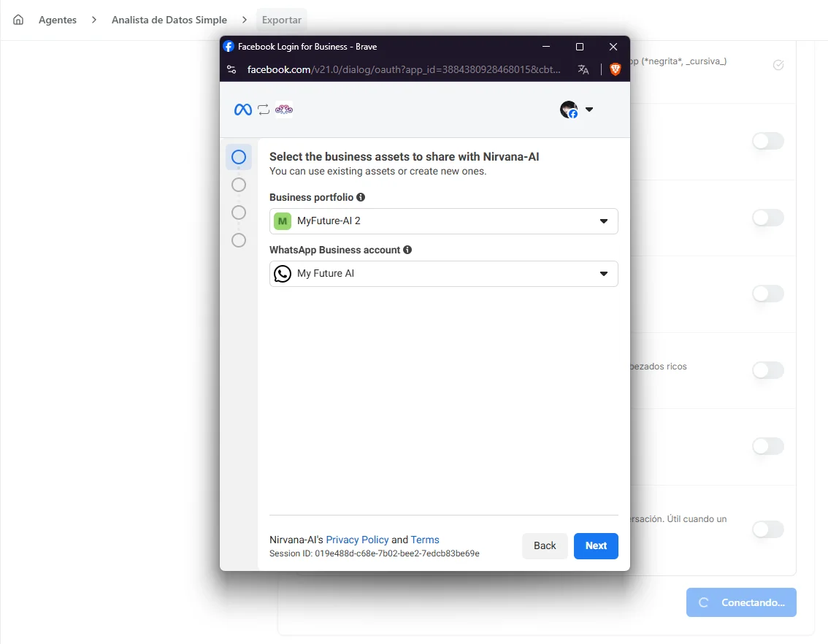Click the Facebook favicon in title bar

click(x=228, y=47)
